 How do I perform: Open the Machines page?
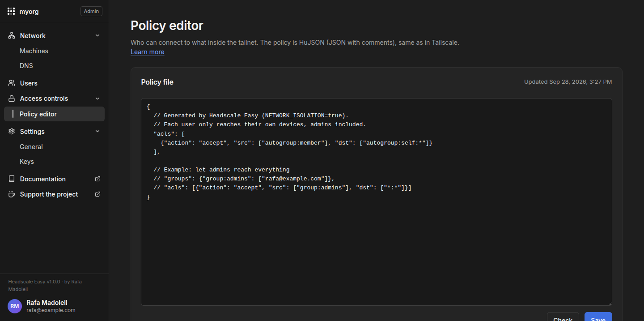point(34,51)
